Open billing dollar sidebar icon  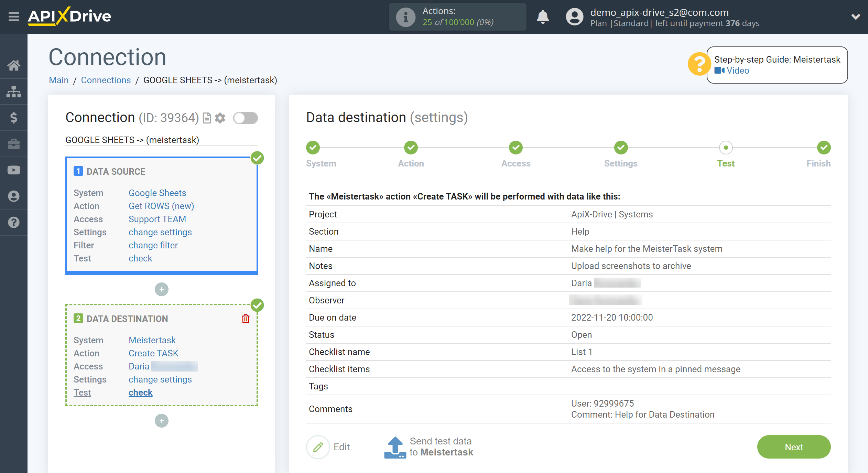[x=14, y=118]
